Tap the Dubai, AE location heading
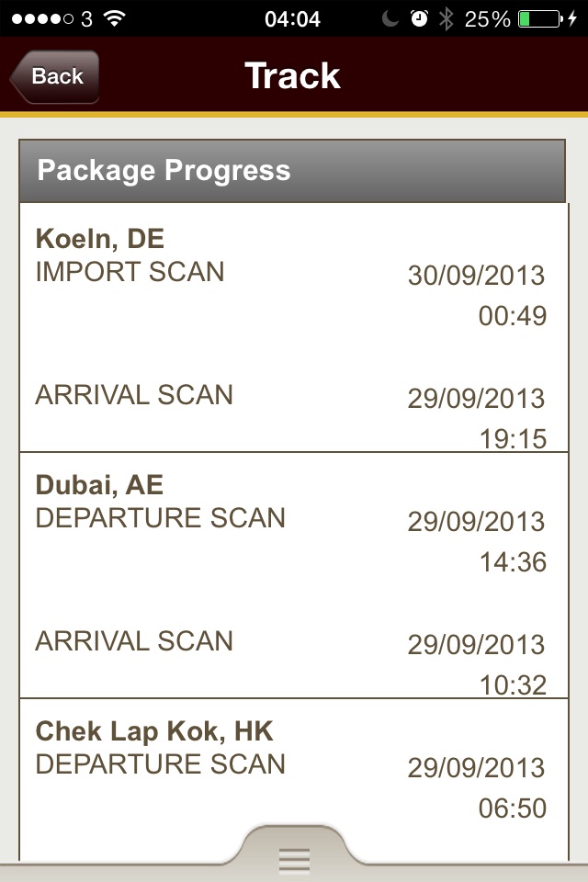588x882 pixels. point(99,485)
